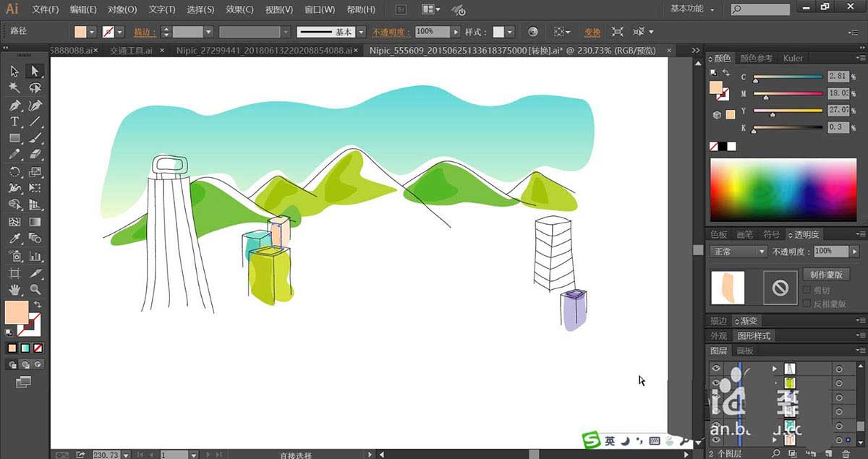Select the Type tool
Screen dimensions: 868x459
14,121
